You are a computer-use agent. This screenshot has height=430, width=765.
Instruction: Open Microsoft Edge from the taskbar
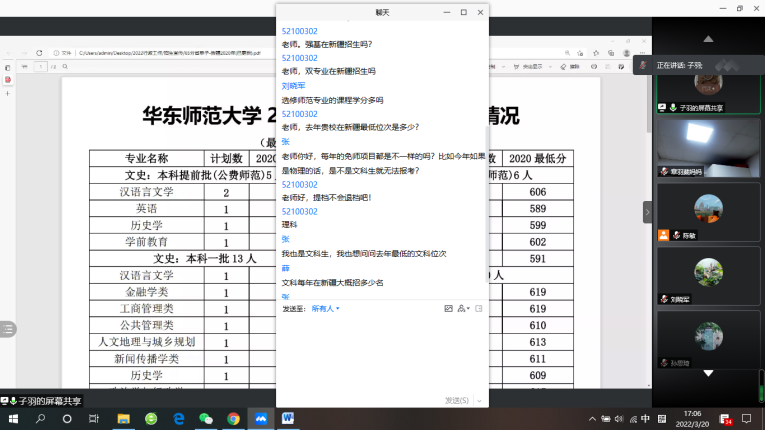pyautogui.click(x=179, y=419)
